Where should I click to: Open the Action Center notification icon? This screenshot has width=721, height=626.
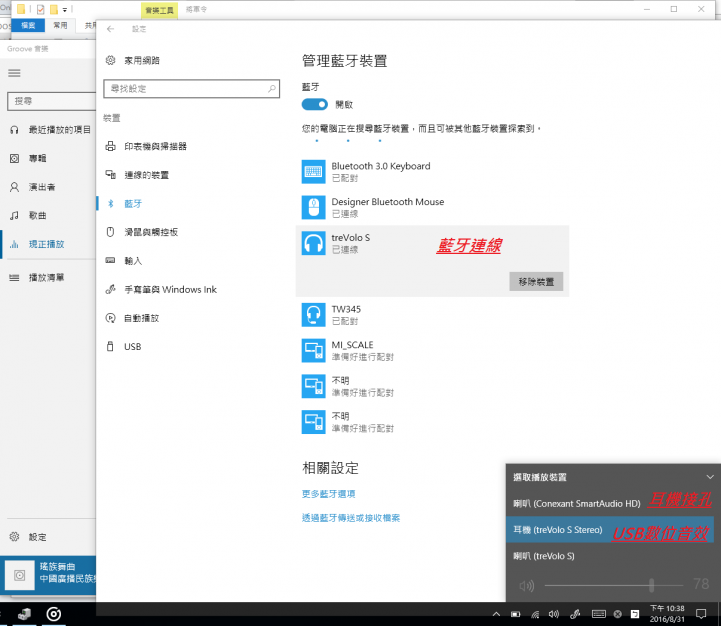[x=701, y=614]
